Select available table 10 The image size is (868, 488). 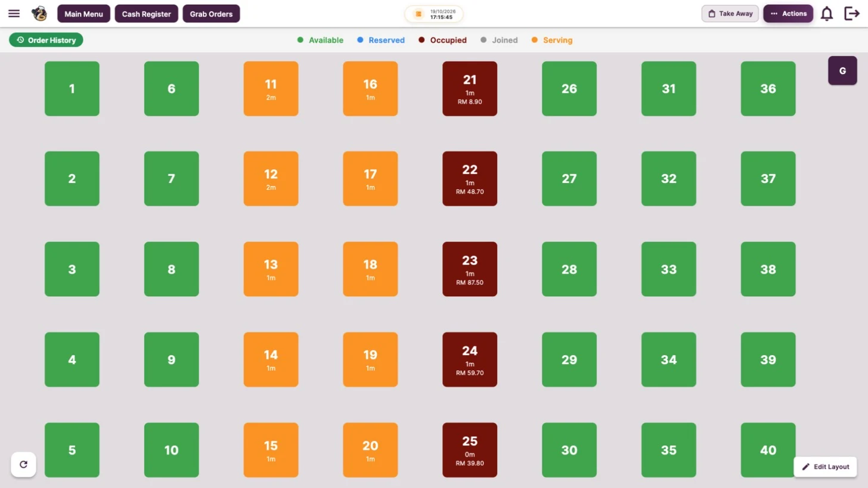click(x=172, y=450)
